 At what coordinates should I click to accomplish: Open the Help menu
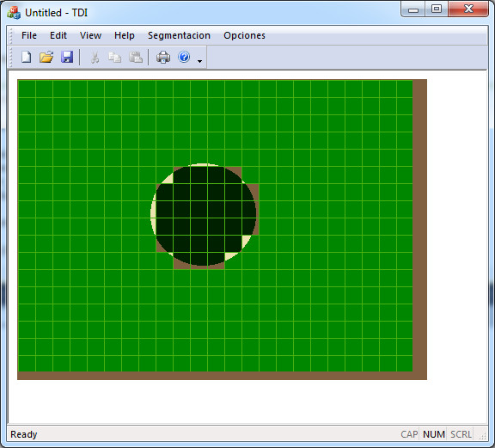tap(125, 35)
